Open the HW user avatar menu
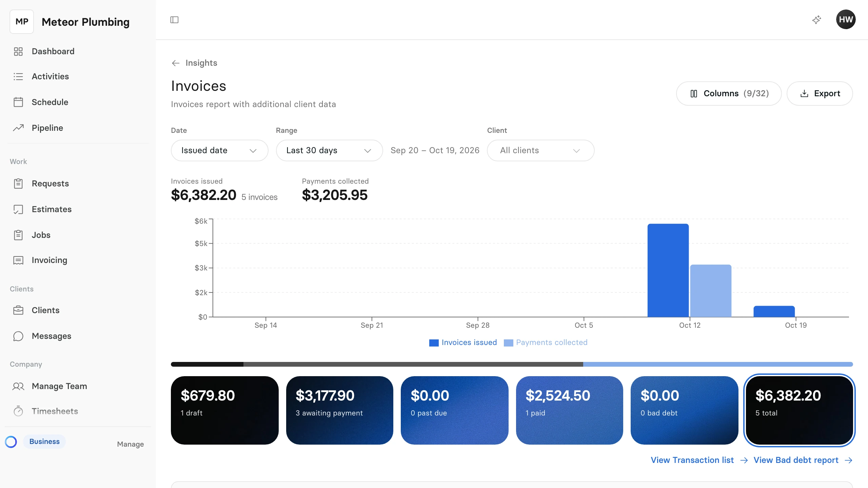This screenshot has height=488, width=868. (846, 19)
